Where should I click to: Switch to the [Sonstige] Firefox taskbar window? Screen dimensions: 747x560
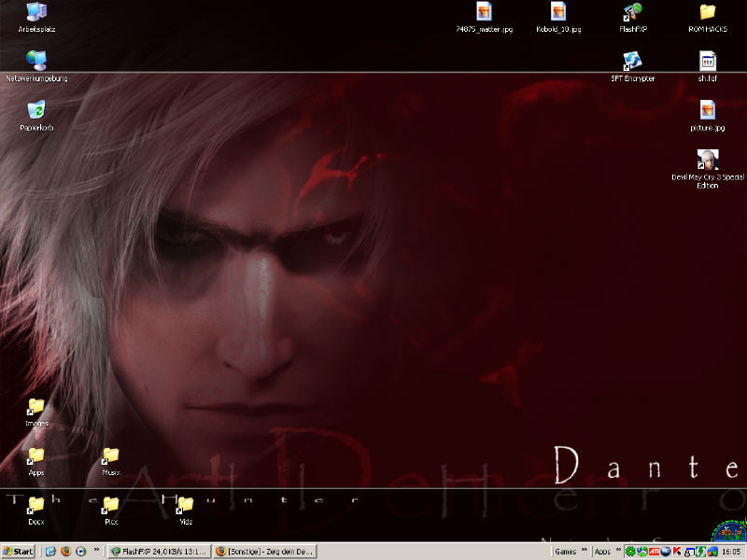point(265,552)
